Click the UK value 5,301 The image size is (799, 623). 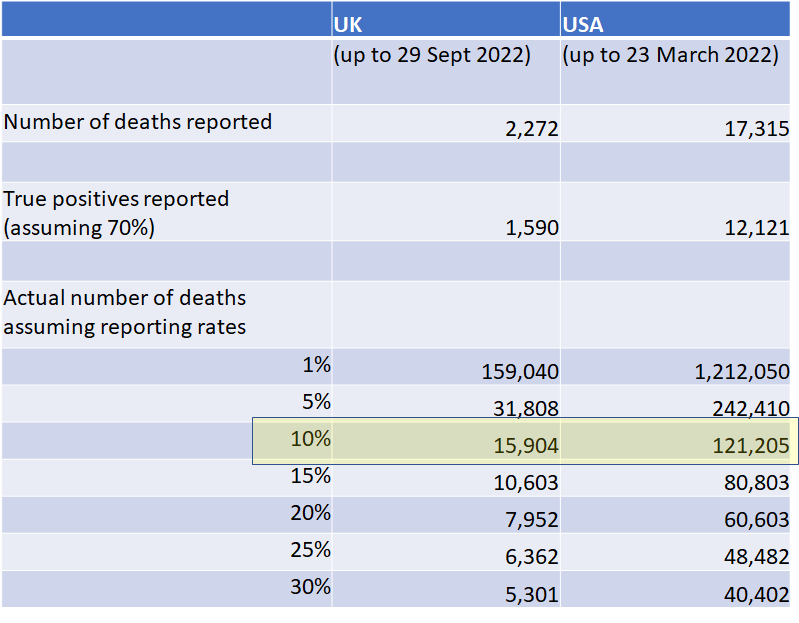click(x=531, y=594)
